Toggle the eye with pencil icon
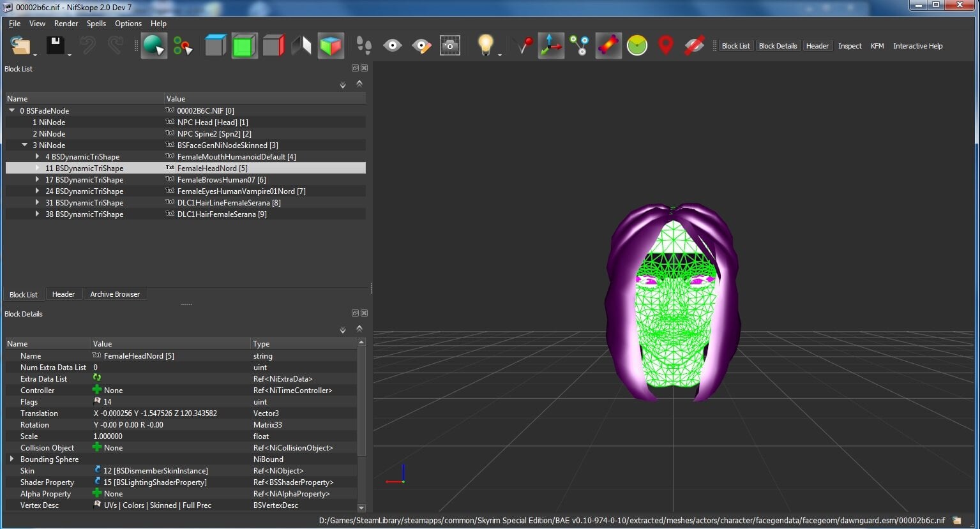980x529 pixels. point(421,46)
